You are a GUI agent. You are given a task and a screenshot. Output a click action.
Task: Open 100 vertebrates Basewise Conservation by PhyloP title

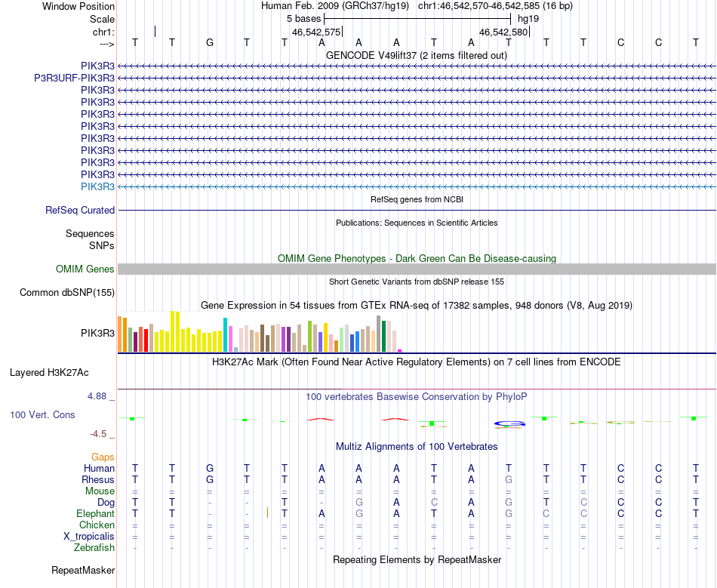(417, 397)
